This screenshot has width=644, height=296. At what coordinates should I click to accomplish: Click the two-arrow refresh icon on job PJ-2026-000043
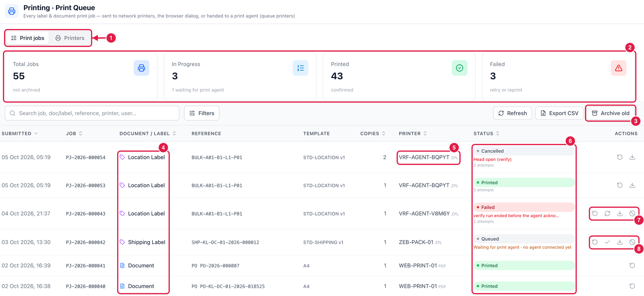tap(607, 214)
